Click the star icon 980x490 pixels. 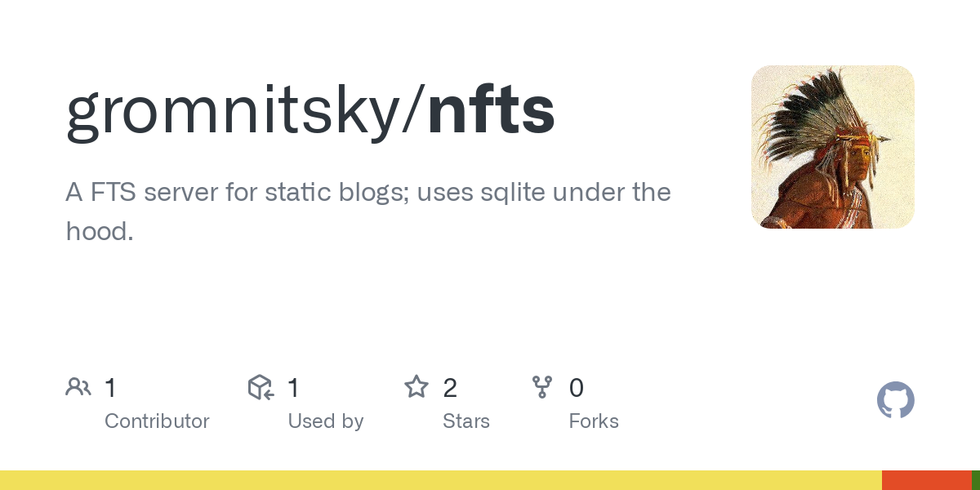(x=416, y=387)
